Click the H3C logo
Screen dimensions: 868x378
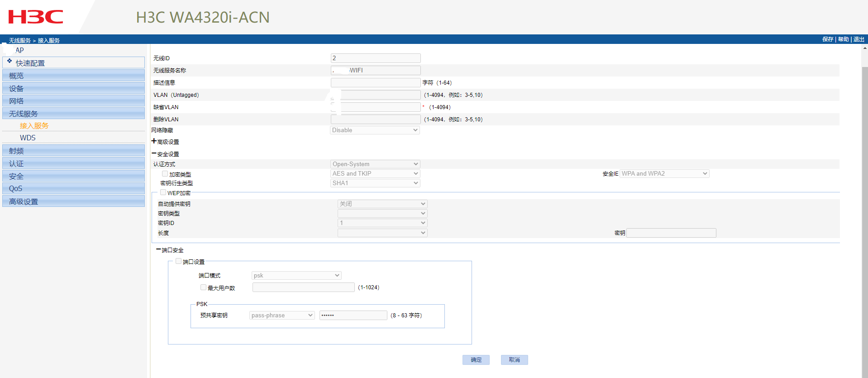pos(36,17)
